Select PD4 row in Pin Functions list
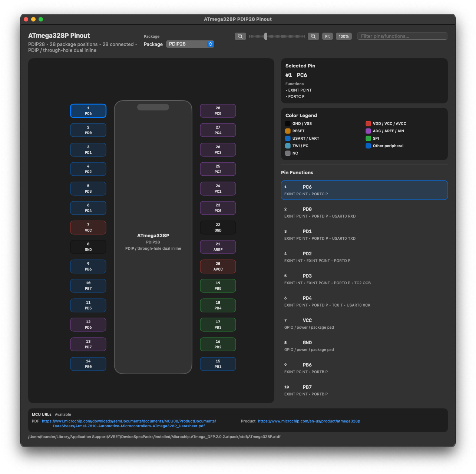The width and height of the screenshot is (476, 474). pos(364,301)
